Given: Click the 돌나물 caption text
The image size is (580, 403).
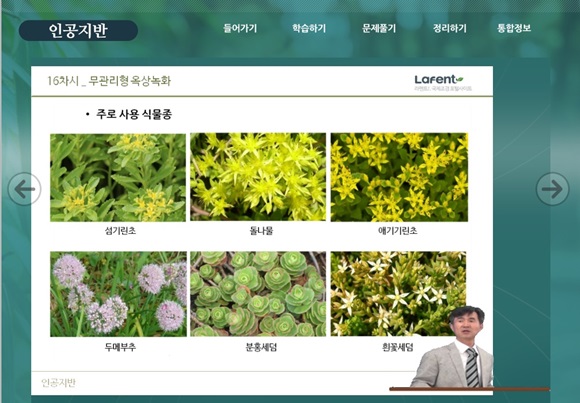Looking at the screenshot, I should 261,231.
